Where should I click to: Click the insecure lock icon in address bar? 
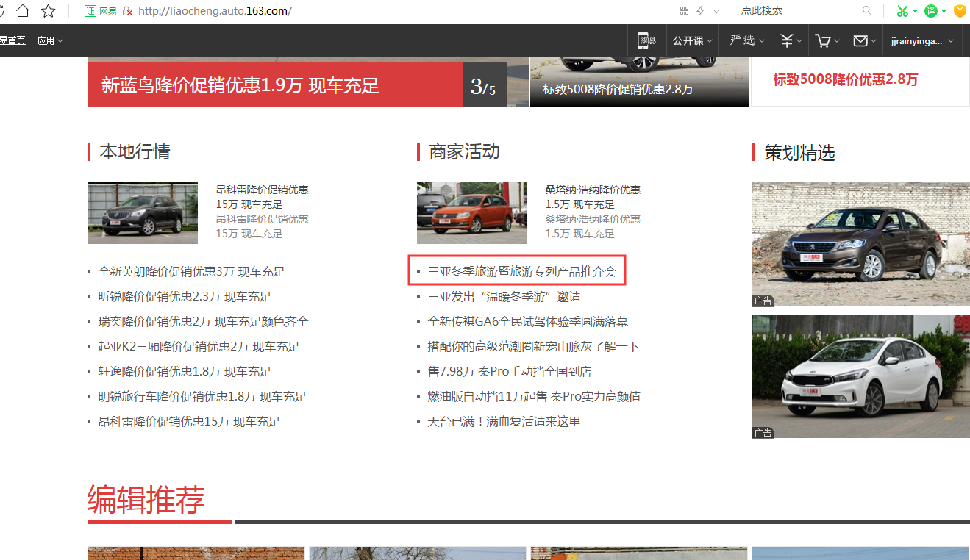tap(127, 10)
